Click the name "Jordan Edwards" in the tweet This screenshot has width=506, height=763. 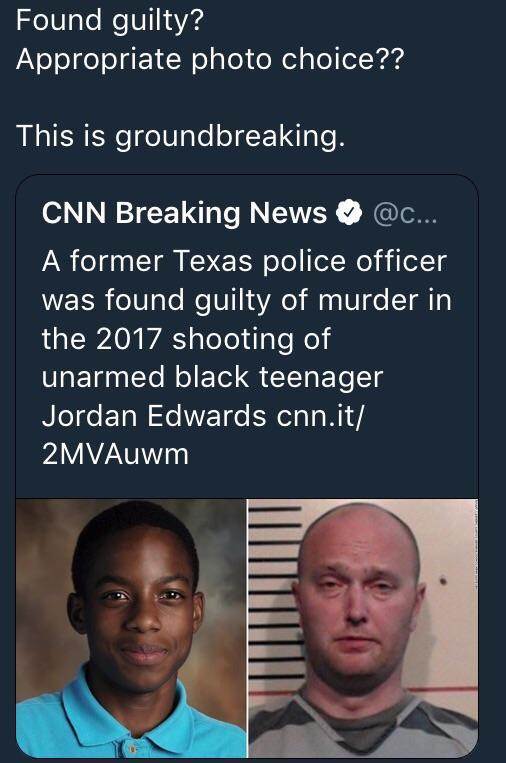[154, 416]
